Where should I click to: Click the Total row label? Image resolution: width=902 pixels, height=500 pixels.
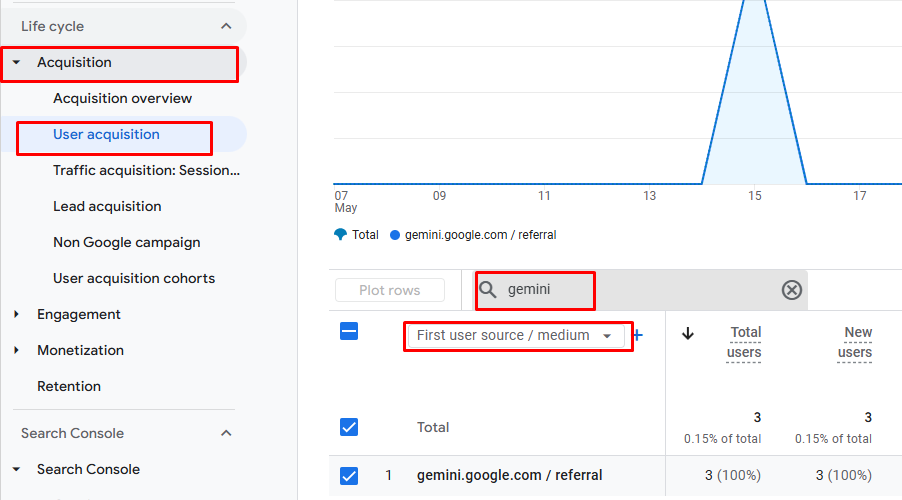433,428
